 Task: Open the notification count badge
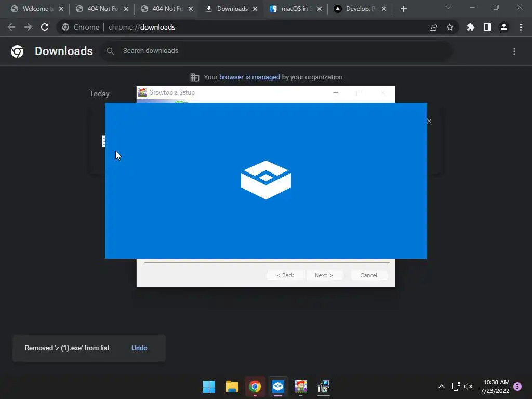coord(517,387)
